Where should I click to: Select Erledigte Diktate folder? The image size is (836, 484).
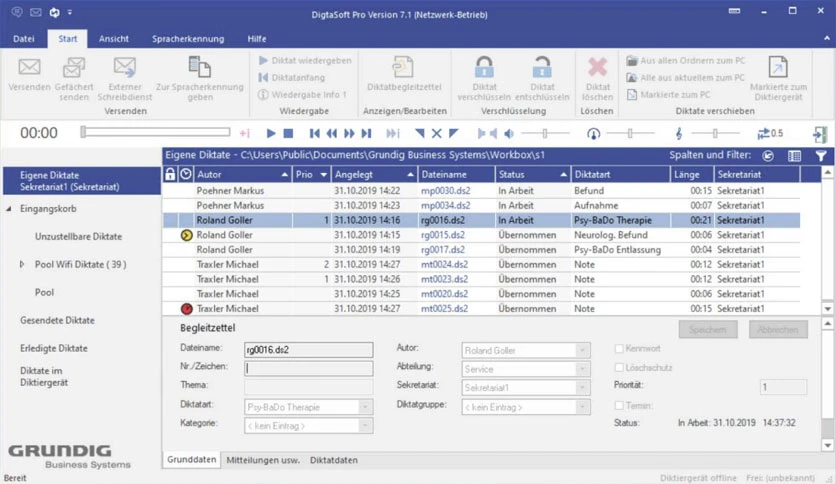click(53, 348)
